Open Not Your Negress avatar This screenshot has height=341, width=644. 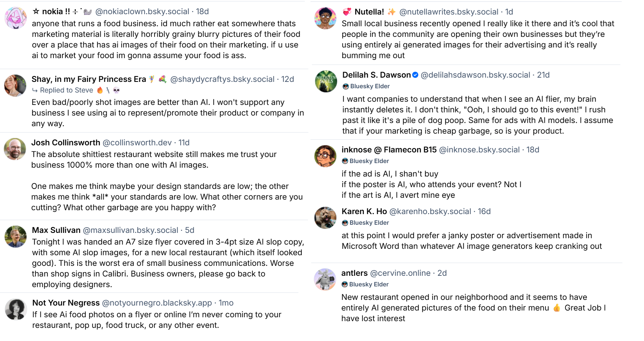click(x=16, y=309)
